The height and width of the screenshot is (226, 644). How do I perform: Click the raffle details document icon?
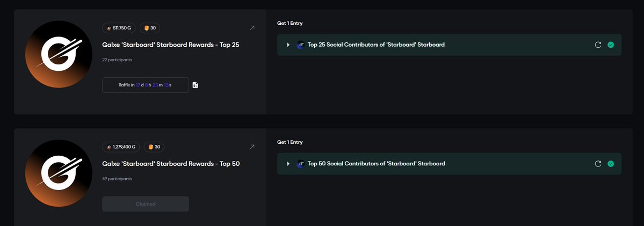point(196,85)
